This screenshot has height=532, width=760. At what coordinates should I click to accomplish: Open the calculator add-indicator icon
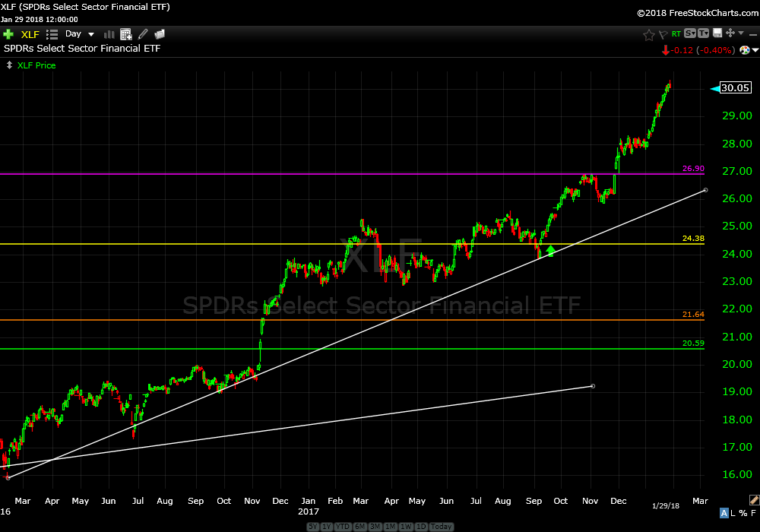tap(126, 34)
